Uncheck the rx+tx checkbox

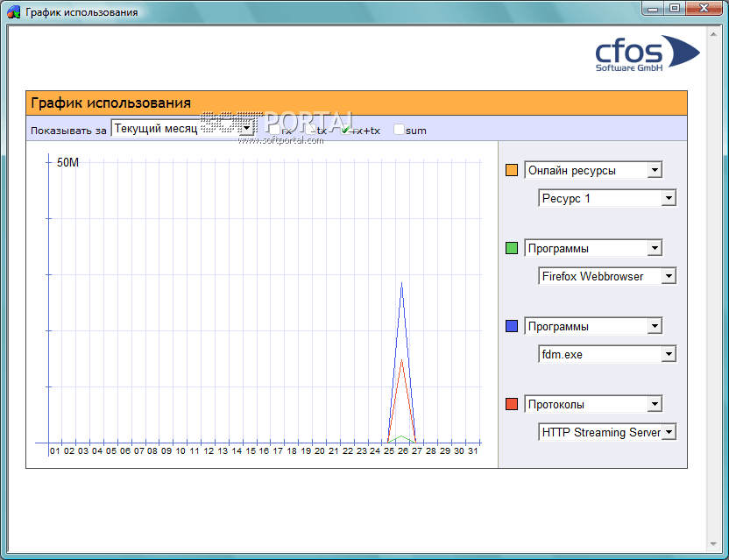[346, 130]
